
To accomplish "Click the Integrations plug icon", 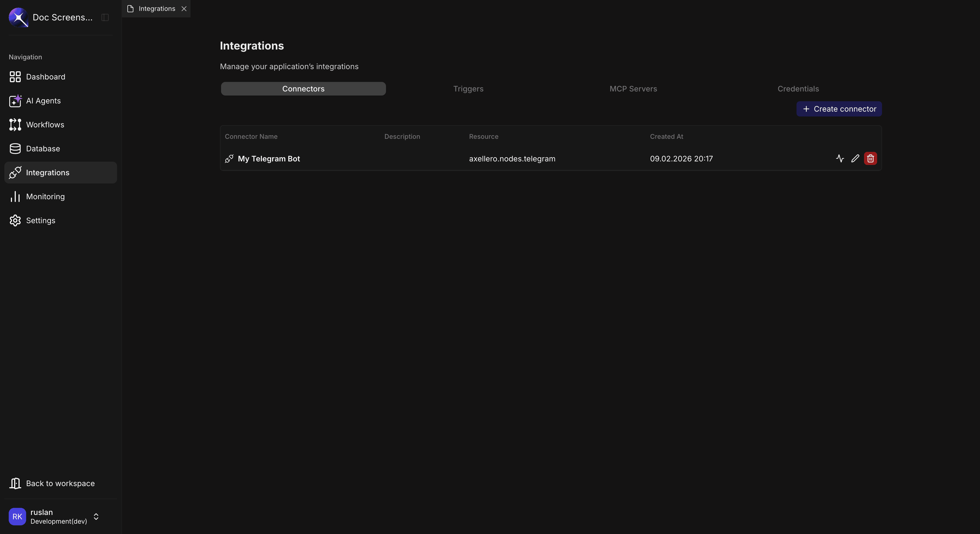I will point(15,172).
